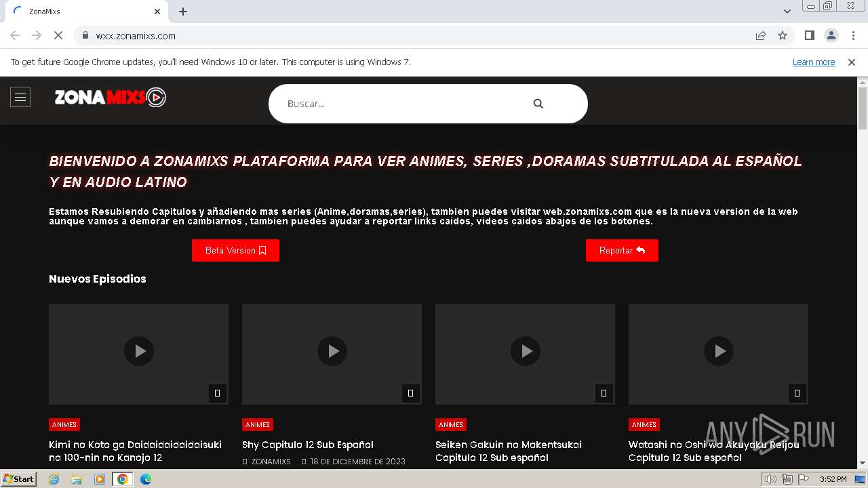Open the Windows Start menu
Screen dimensions: 868x488
pyautogui.click(x=19, y=479)
